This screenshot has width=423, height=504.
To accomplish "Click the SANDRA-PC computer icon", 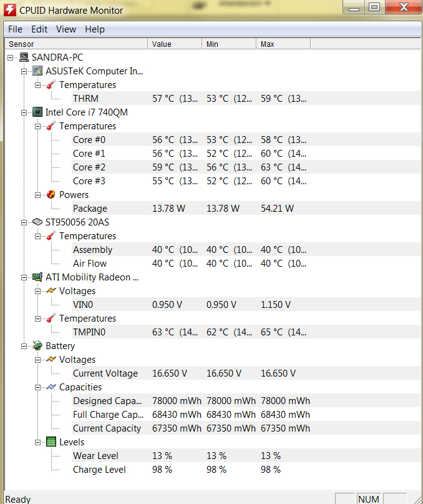I will point(24,57).
